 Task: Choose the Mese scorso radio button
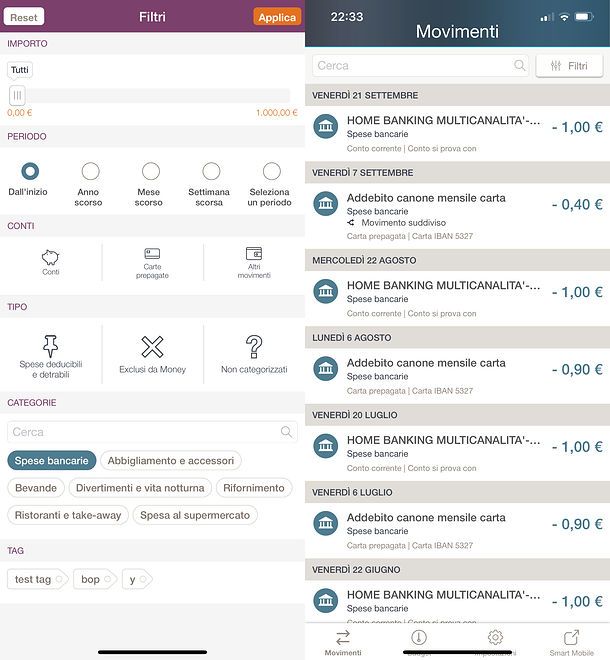pyautogui.click(x=151, y=171)
